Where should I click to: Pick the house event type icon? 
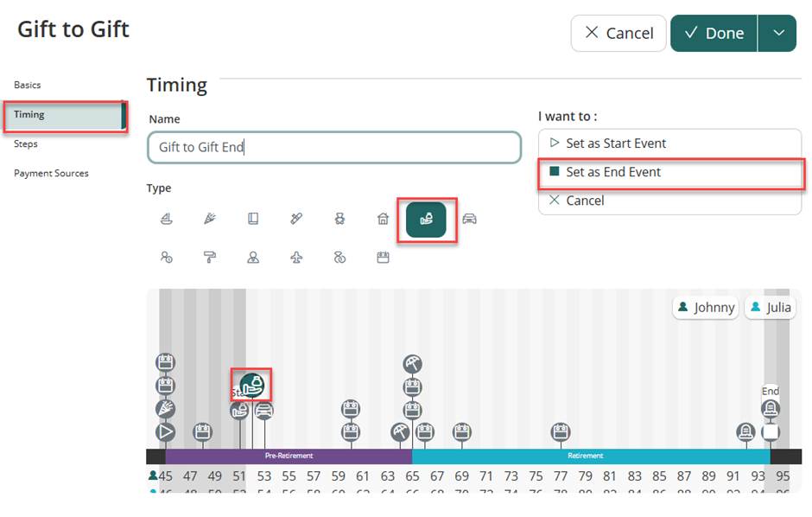point(383,219)
